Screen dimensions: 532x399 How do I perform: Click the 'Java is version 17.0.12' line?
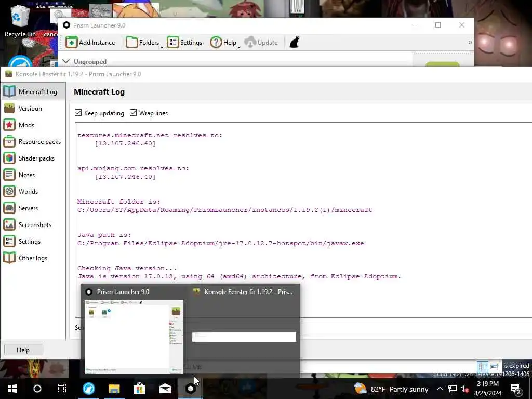pos(239,276)
